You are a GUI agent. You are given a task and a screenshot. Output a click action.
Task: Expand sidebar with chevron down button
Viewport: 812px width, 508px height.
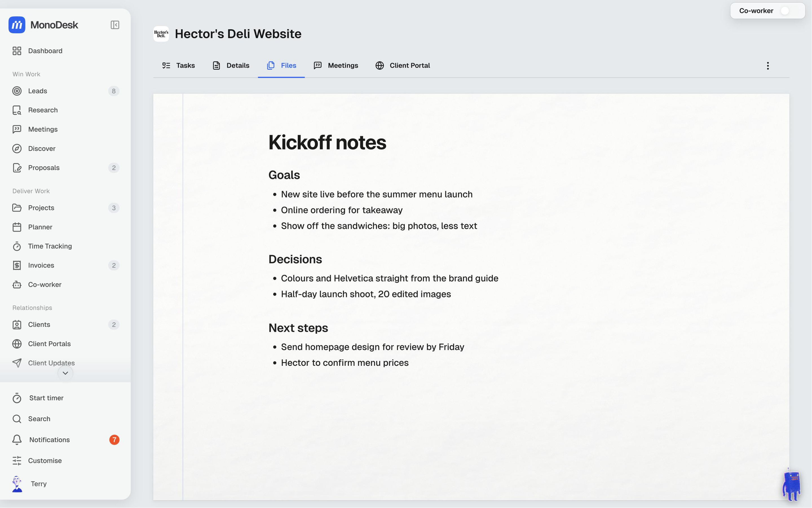(x=65, y=373)
